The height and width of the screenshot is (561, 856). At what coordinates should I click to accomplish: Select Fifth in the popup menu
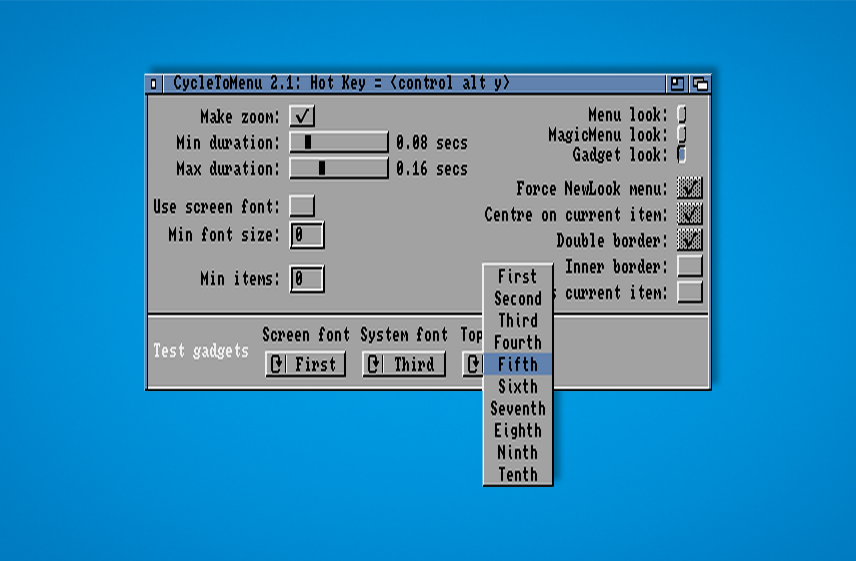pos(517,364)
